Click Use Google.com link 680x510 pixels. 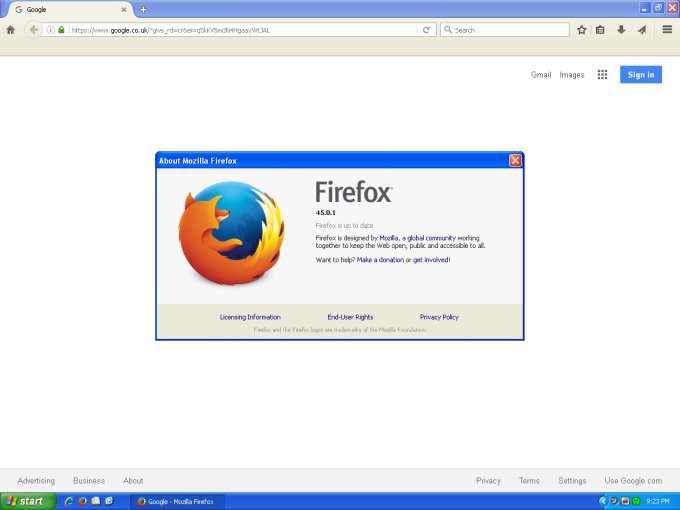point(633,481)
